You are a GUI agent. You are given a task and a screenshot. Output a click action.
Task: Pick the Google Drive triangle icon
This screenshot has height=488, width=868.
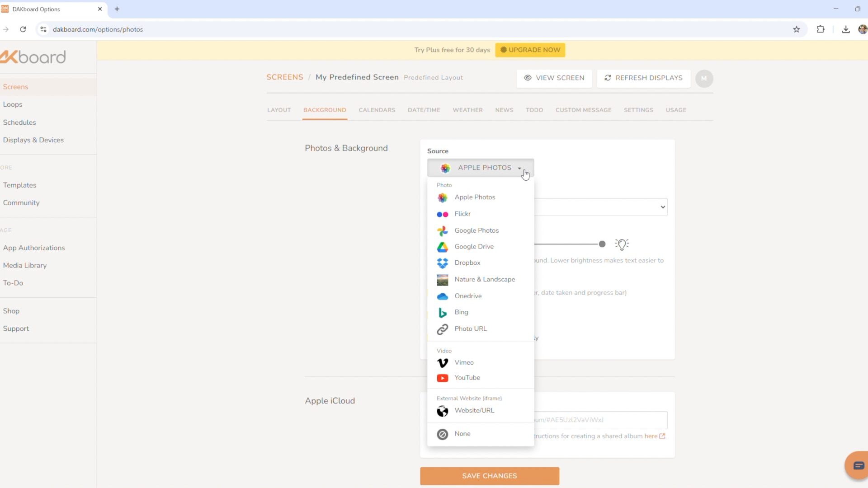click(x=442, y=247)
